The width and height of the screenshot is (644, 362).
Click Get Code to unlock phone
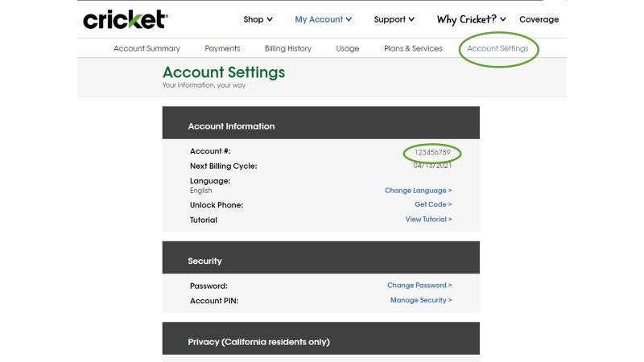(433, 205)
